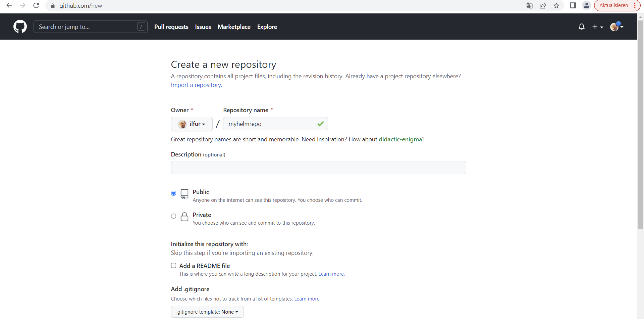Enable the Add a README file checkbox

(x=173, y=265)
